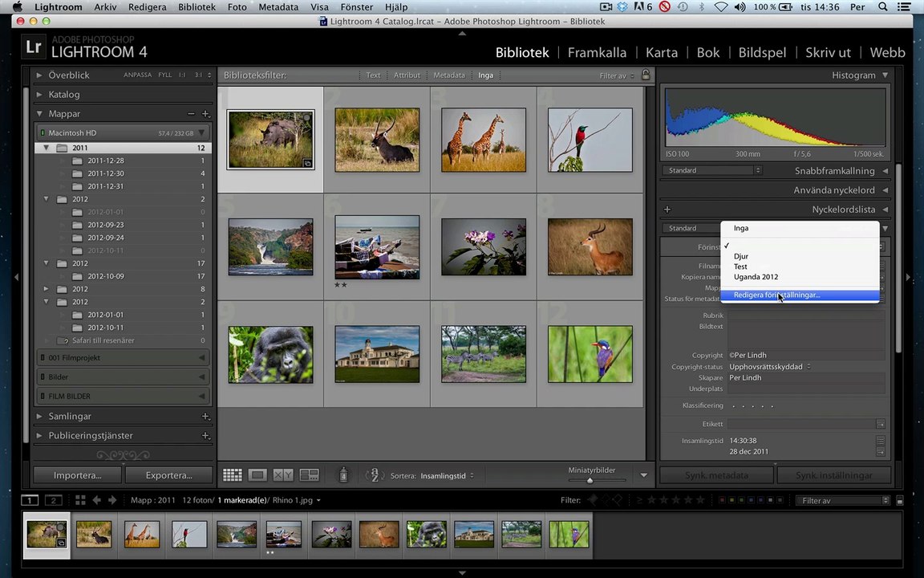
Task: Switch to the Framkalla module
Action: (597, 53)
